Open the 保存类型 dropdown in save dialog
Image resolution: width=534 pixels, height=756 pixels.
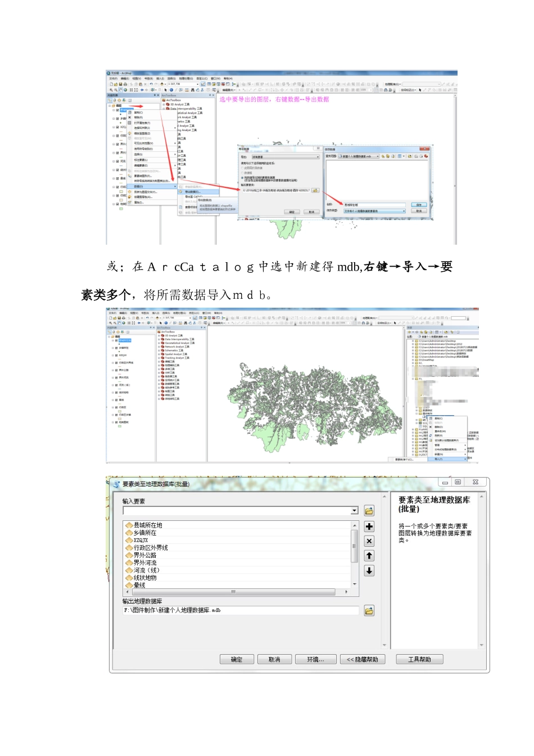click(374, 211)
